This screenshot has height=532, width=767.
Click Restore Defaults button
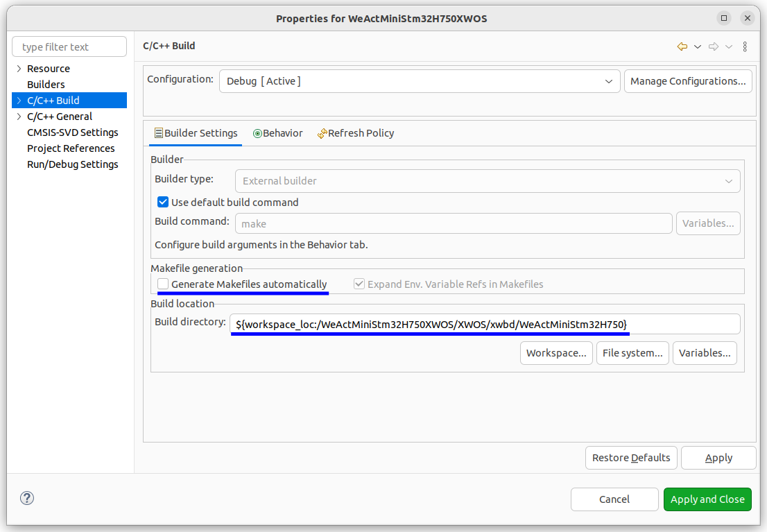tap(631, 458)
